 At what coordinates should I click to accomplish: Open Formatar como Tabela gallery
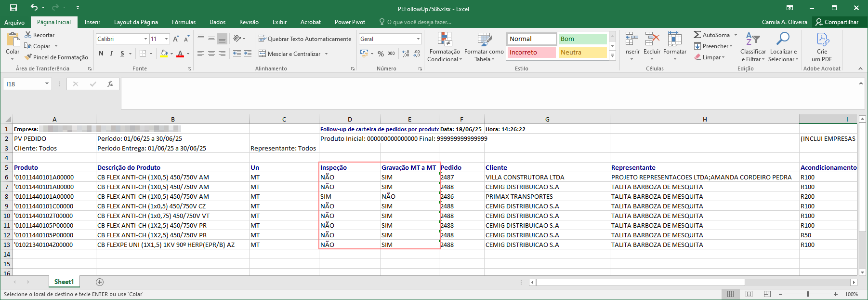pyautogui.click(x=484, y=47)
